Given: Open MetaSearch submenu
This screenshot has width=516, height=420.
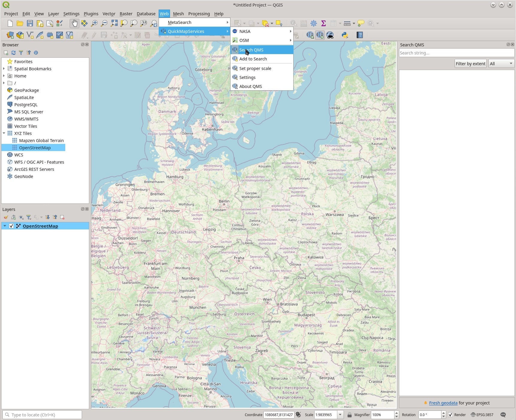Looking at the screenshot, I should tap(194, 22).
